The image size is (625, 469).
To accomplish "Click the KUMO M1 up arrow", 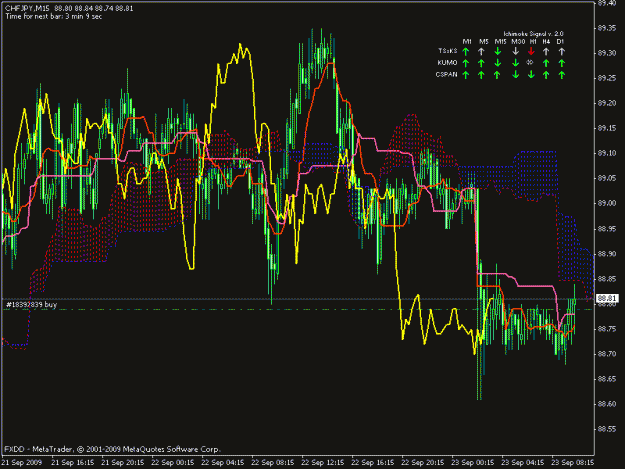I will pyautogui.click(x=466, y=63).
